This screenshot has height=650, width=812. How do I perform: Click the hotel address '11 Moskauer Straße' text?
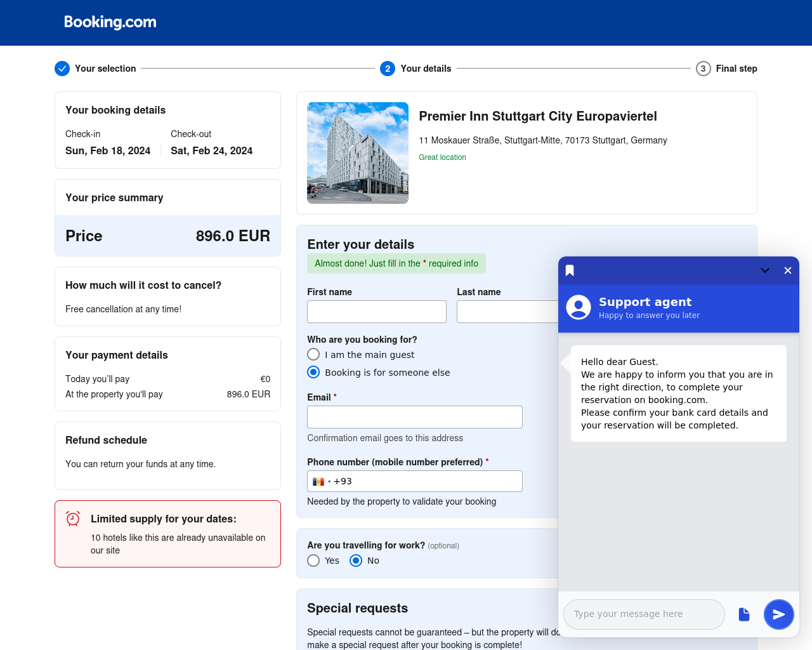[543, 140]
